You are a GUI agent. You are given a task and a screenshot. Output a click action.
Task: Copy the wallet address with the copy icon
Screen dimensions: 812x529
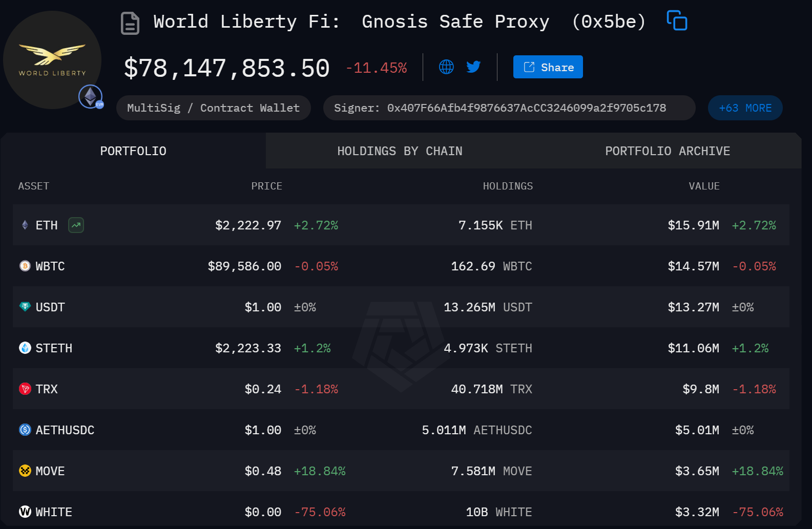tap(677, 20)
